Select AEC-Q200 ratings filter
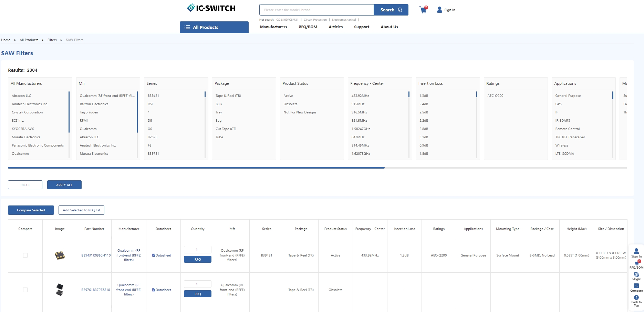This screenshot has width=644, height=312. click(495, 96)
